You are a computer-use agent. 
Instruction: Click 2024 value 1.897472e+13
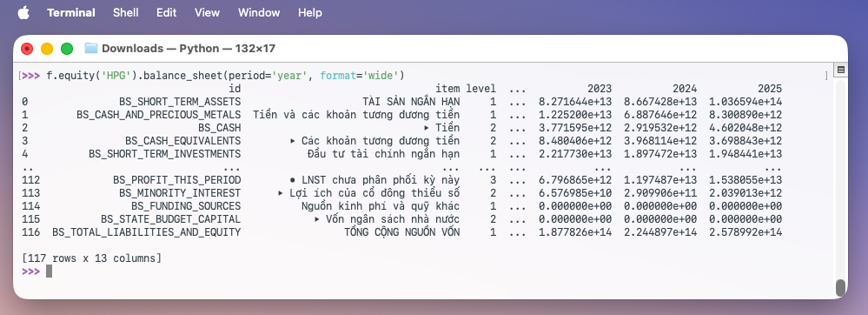tap(660, 154)
